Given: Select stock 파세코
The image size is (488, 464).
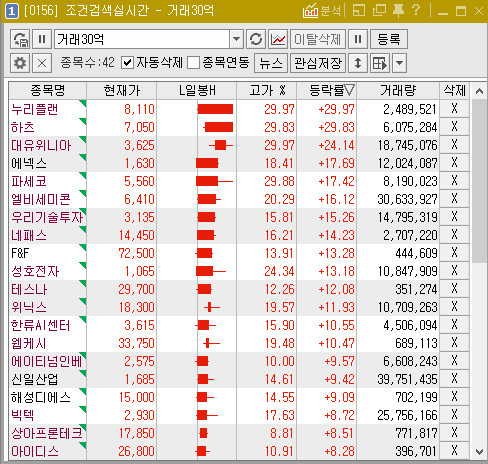Looking at the screenshot, I should [29, 181].
